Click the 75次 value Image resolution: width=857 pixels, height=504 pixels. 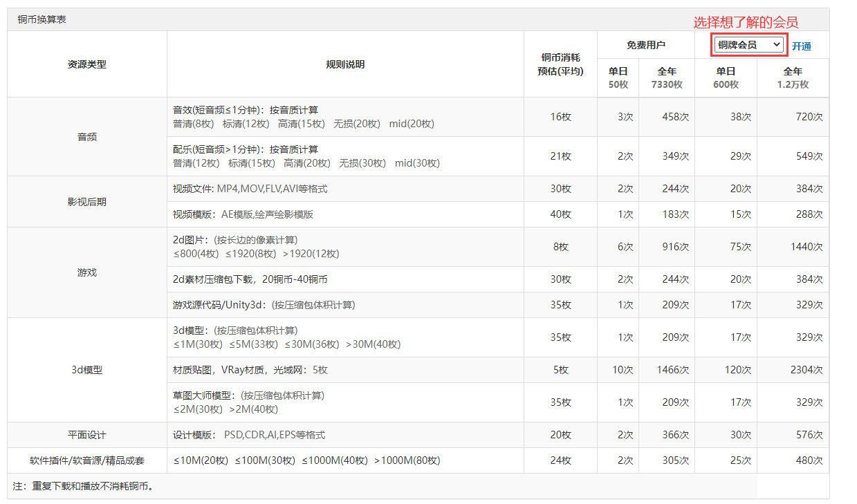click(741, 247)
